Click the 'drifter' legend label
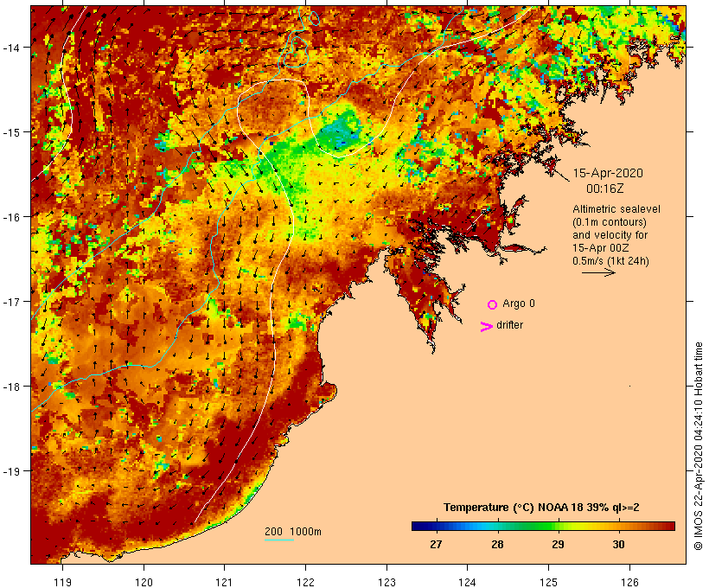The image size is (709, 588). coord(509,325)
